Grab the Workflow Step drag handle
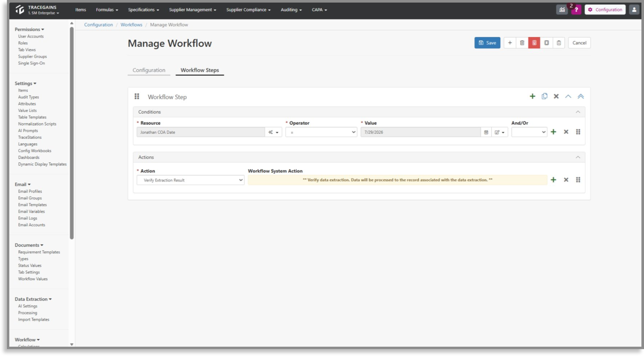This screenshot has width=644, height=356. click(x=137, y=96)
